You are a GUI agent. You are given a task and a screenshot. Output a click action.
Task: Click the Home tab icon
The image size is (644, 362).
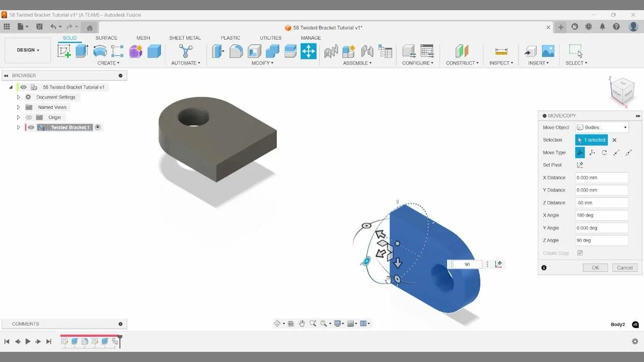[90, 27]
